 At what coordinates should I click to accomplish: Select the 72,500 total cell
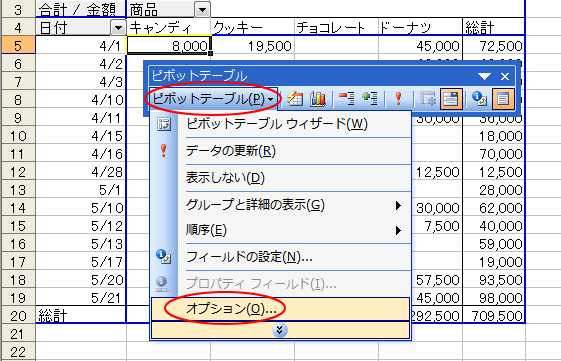pos(494,45)
